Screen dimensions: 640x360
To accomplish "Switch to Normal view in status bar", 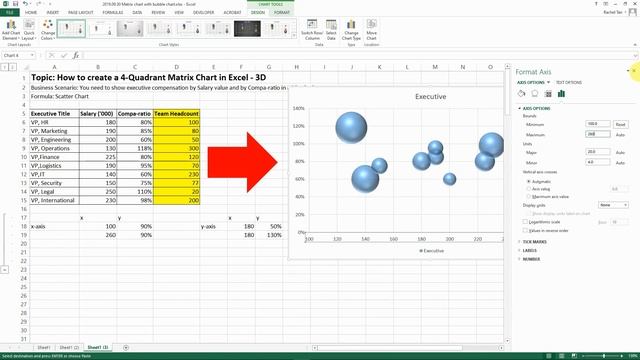I will point(549,356).
